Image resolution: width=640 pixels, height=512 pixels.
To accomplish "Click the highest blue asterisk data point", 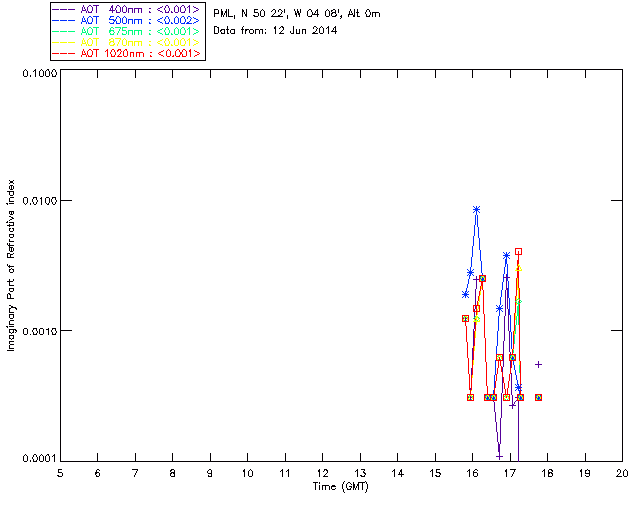I will [476, 209].
